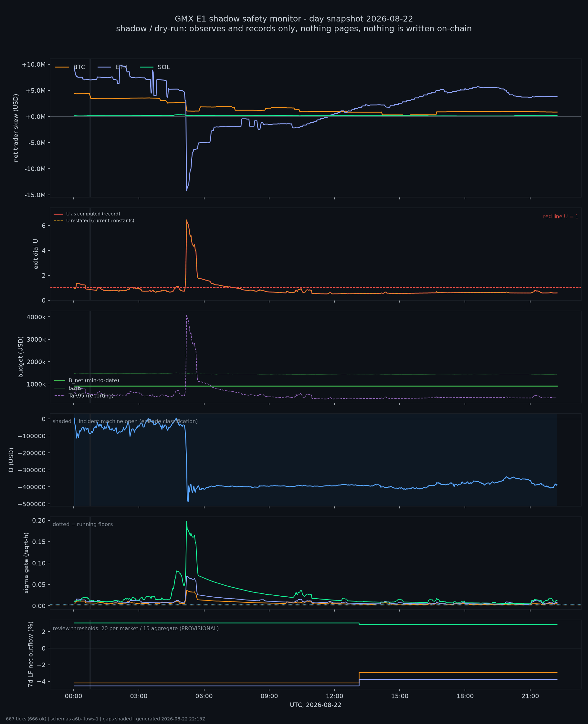Click the 21:00 tick label on time axis
588x724 pixels.
point(530,696)
